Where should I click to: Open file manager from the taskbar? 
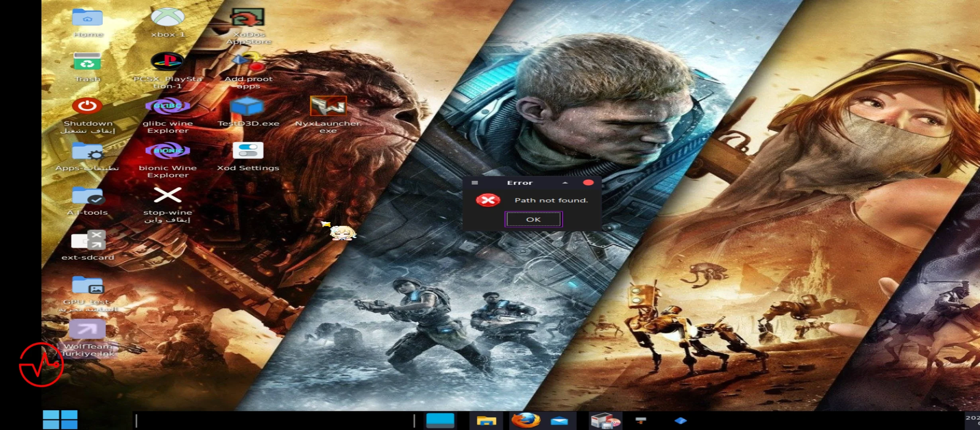click(486, 420)
